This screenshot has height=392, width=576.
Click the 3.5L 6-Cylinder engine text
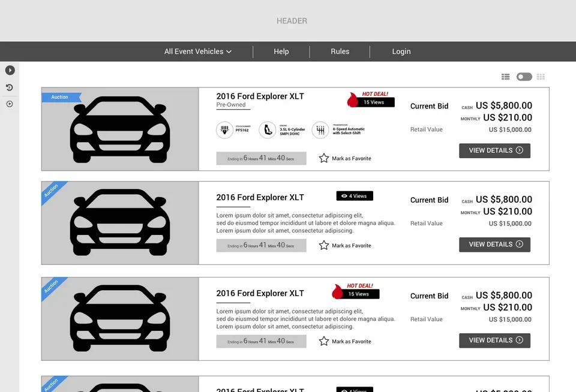coord(292,132)
